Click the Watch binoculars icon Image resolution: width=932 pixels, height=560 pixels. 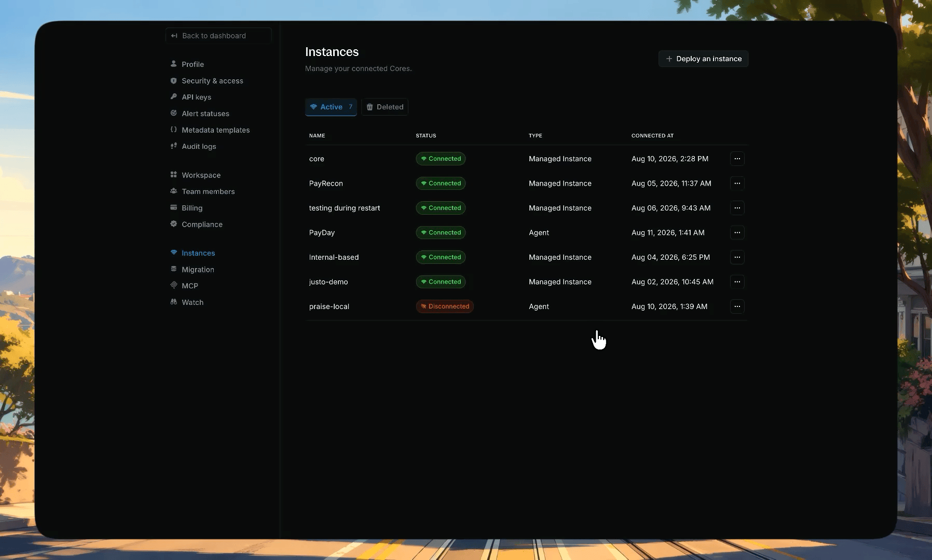173,302
